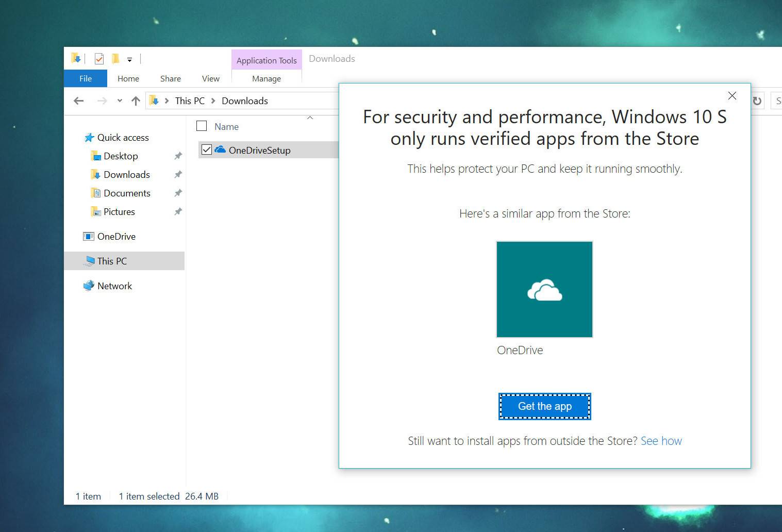Switch to the Home ribbon tab
This screenshot has height=532, width=782.
(128, 78)
